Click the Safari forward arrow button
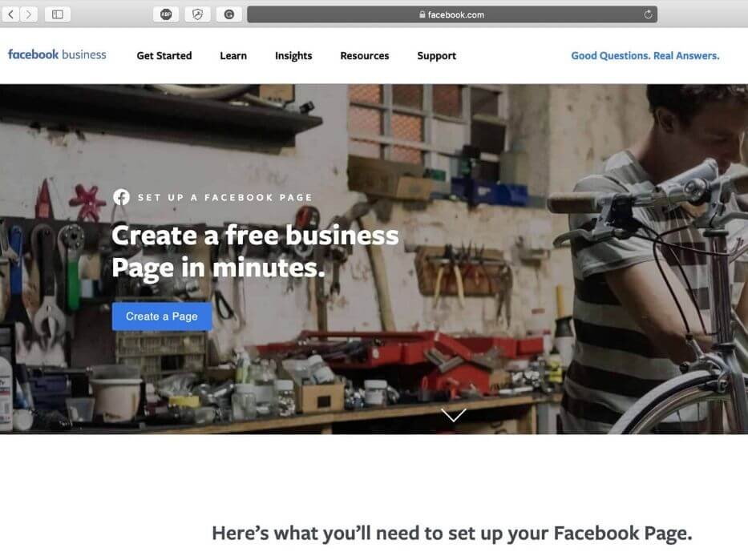Screen dimensions: 748x560 [29, 14]
